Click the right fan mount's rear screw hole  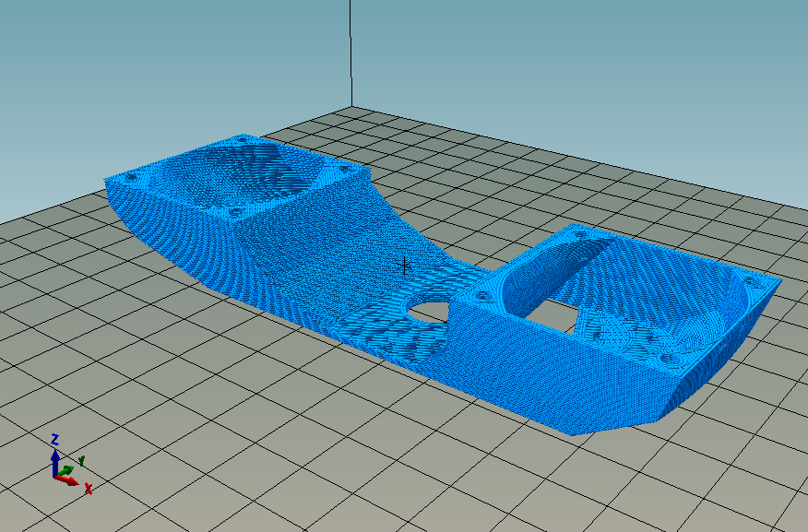(x=581, y=235)
